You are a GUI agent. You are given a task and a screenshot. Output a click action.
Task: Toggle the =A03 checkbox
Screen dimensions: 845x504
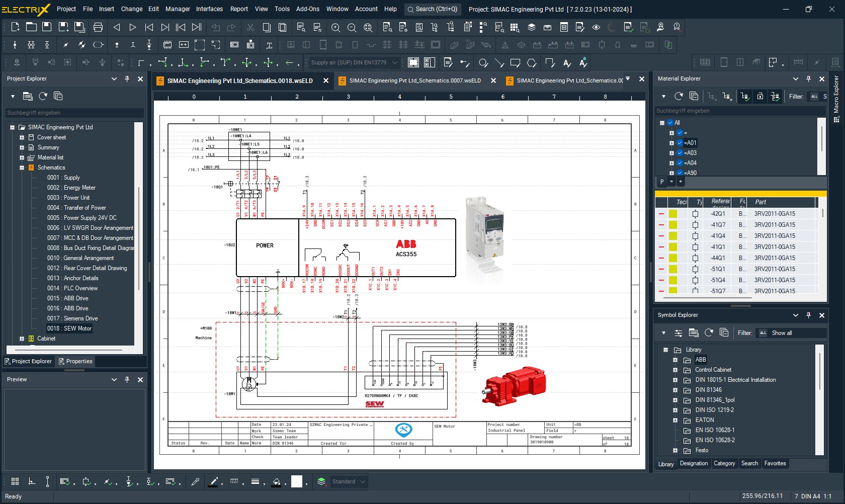click(680, 153)
